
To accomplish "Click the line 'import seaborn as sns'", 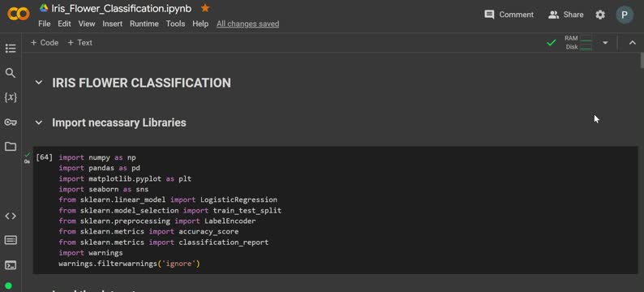I will [x=104, y=189].
